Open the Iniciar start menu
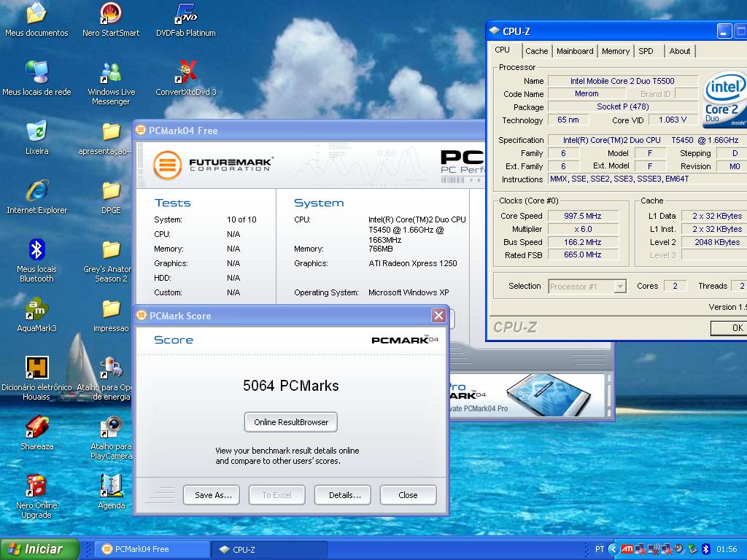 click(39, 549)
